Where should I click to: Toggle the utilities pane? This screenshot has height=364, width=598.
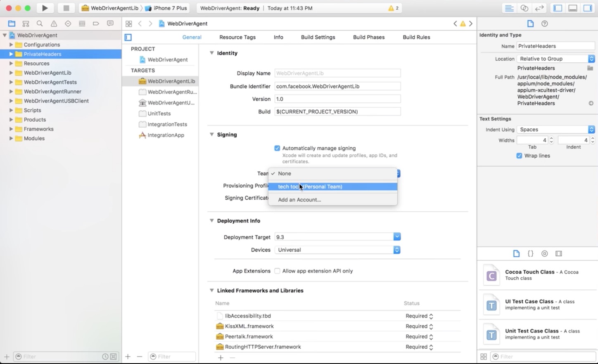click(587, 8)
